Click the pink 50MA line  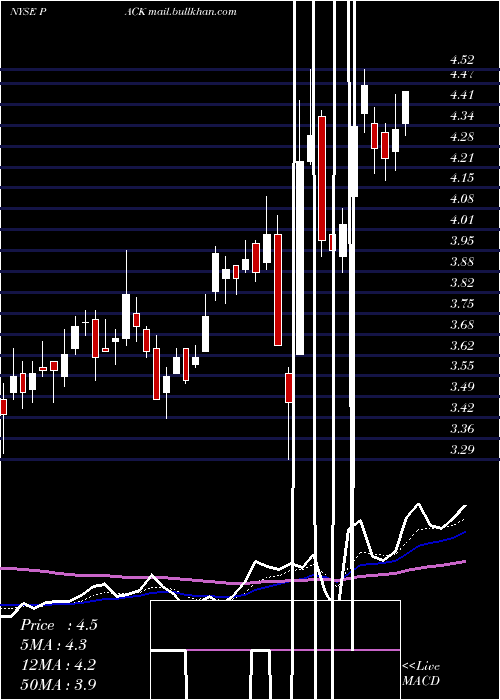[232, 583]
